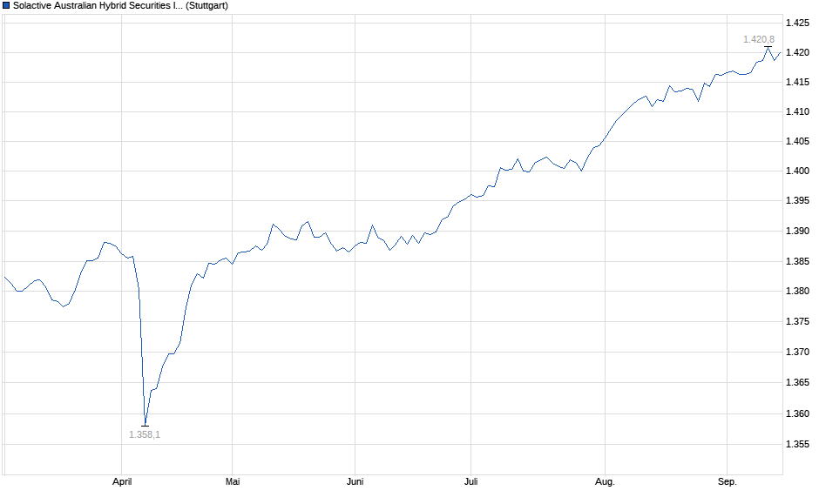Click the blue legend square beside Solactive title
This screenshot has height=504, width=819.
(x=6, y=6)
